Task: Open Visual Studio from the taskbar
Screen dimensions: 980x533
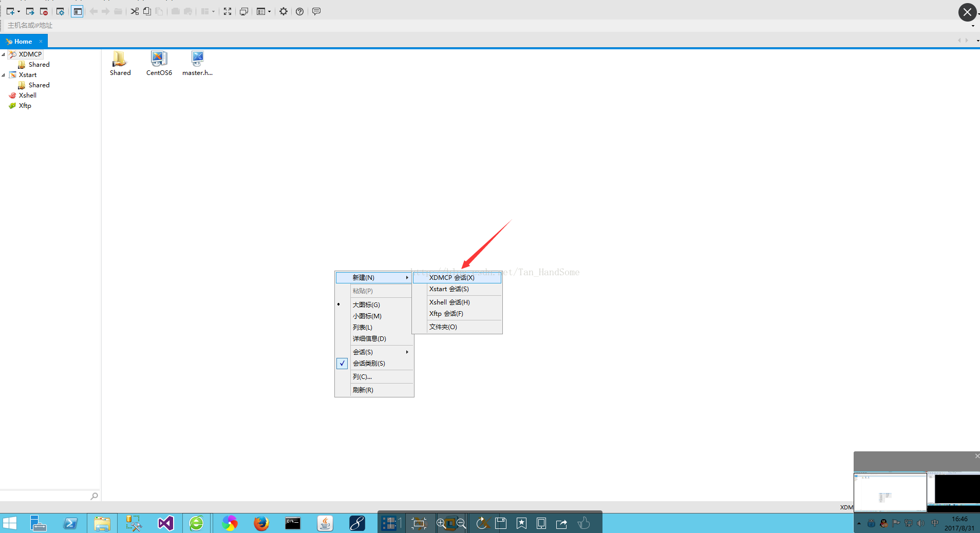Action: (165, 523)
